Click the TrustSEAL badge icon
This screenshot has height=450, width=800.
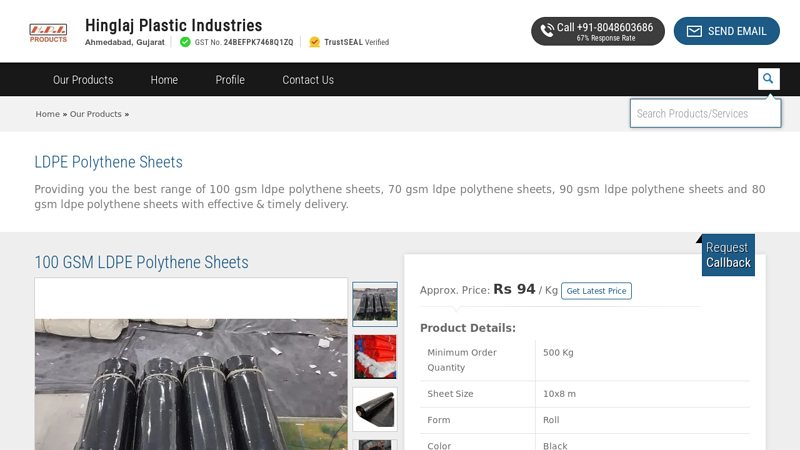point(315,42)
